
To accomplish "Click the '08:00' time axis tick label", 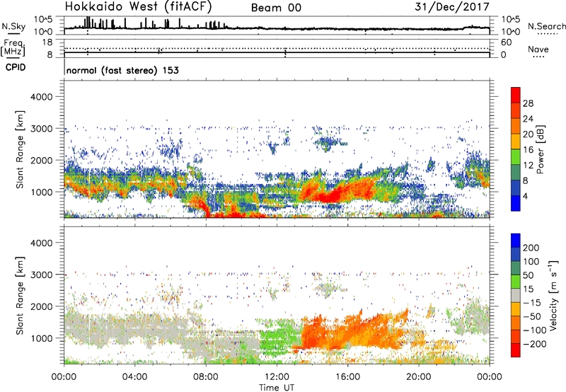I will coord(206,377).
